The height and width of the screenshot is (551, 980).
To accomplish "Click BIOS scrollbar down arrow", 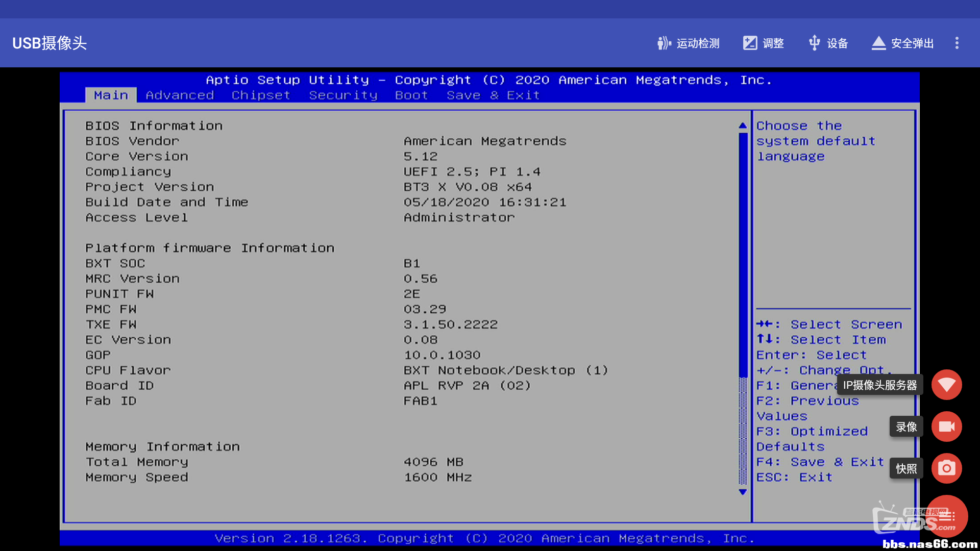I will click(x=743, y=492).
